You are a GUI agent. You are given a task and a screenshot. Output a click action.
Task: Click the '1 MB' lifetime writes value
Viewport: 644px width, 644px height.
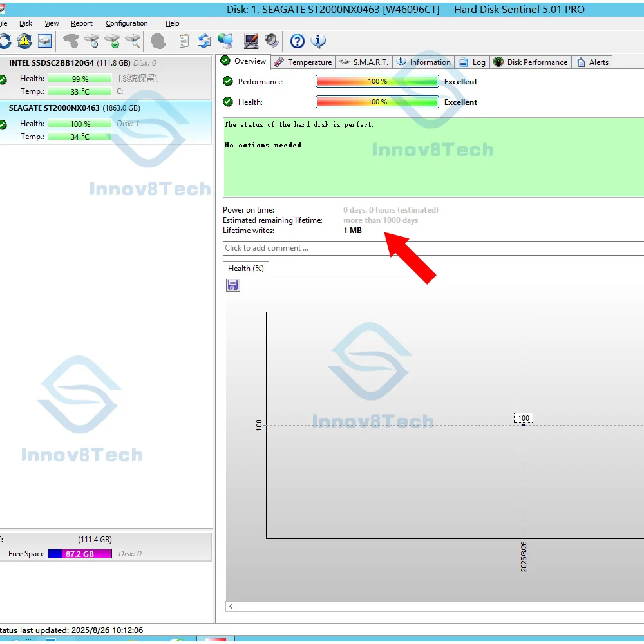click(352, 231)
